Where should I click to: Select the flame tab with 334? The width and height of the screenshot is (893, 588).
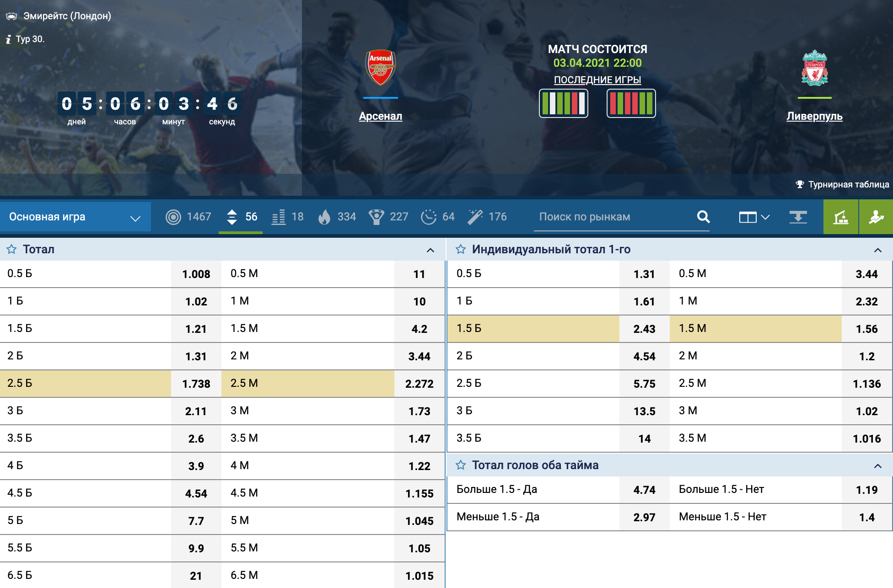coord(337,217)
